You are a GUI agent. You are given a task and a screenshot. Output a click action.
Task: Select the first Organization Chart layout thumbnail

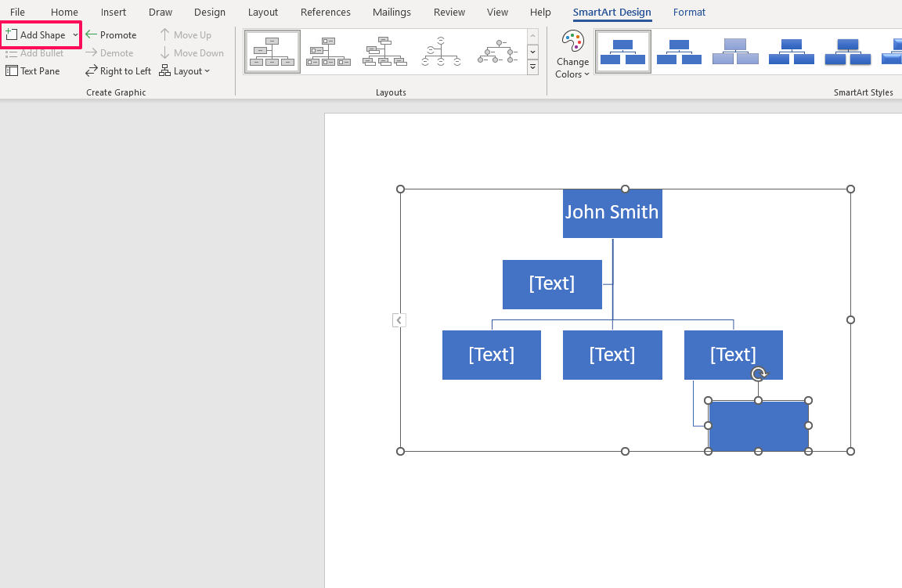pos(272,52)
